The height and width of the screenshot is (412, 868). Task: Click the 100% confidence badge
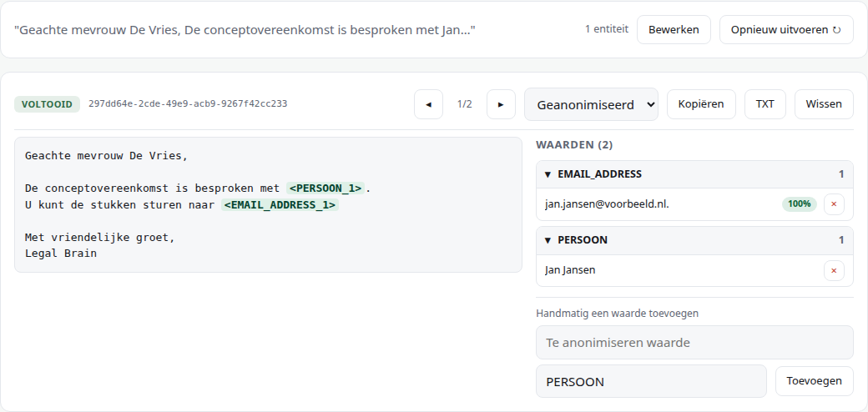pos(799,204)
